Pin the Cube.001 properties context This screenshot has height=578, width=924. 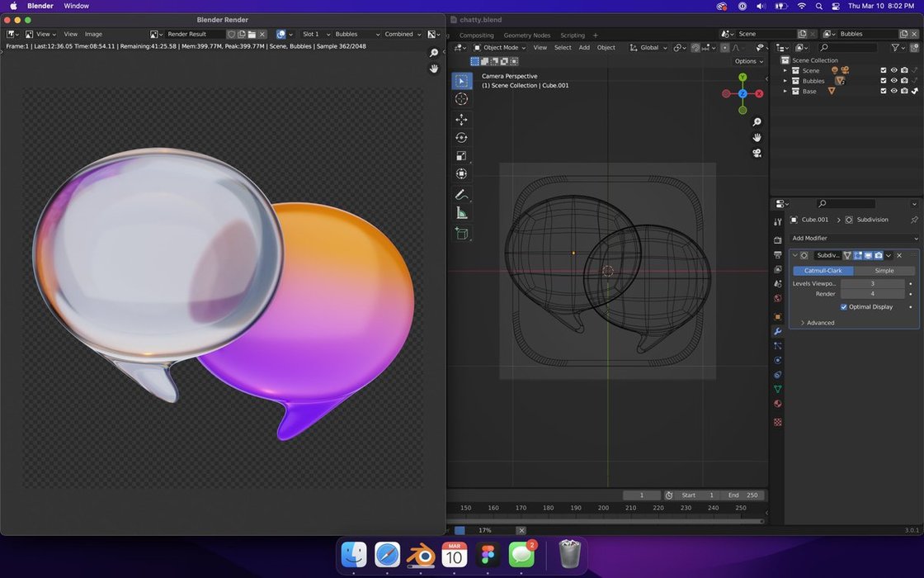[x=914, y=220]
